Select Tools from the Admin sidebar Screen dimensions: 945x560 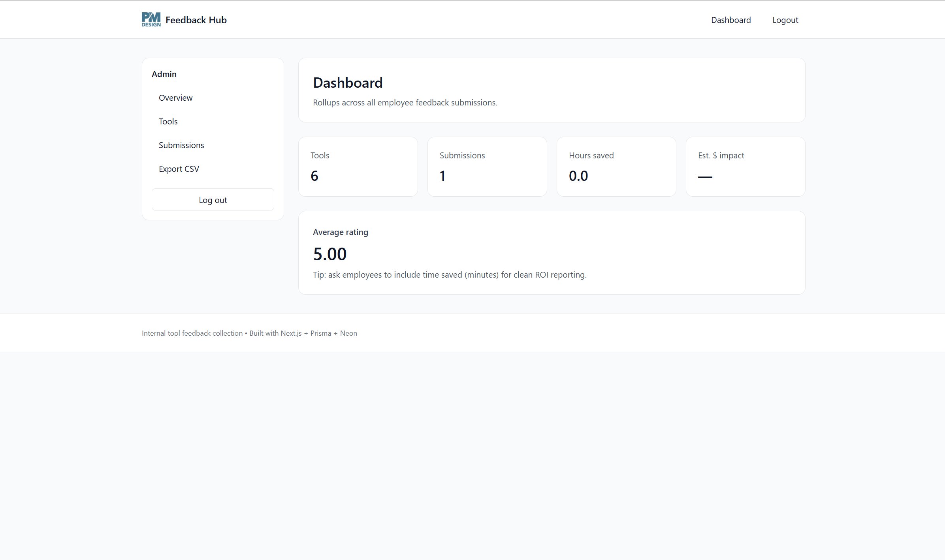pyautogui.click(x=168, y=121)
